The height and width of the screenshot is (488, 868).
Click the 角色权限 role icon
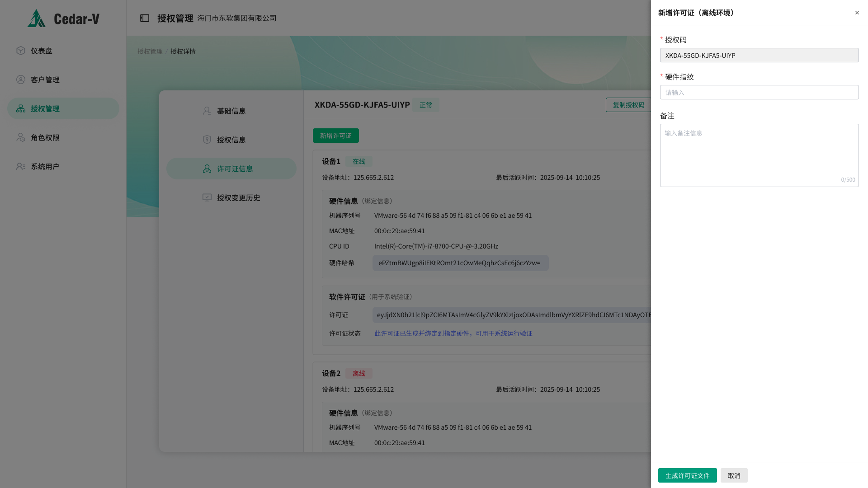tap(21, 137)
